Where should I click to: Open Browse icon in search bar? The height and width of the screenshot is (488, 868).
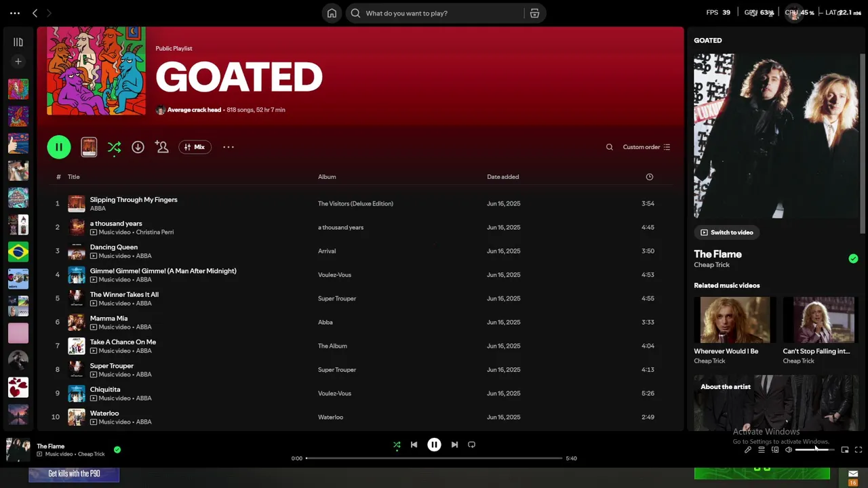click(534, 13)
